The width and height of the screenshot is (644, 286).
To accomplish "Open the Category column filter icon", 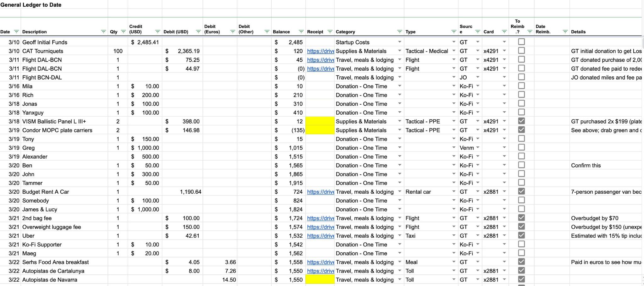I will [x=399, y=32].
